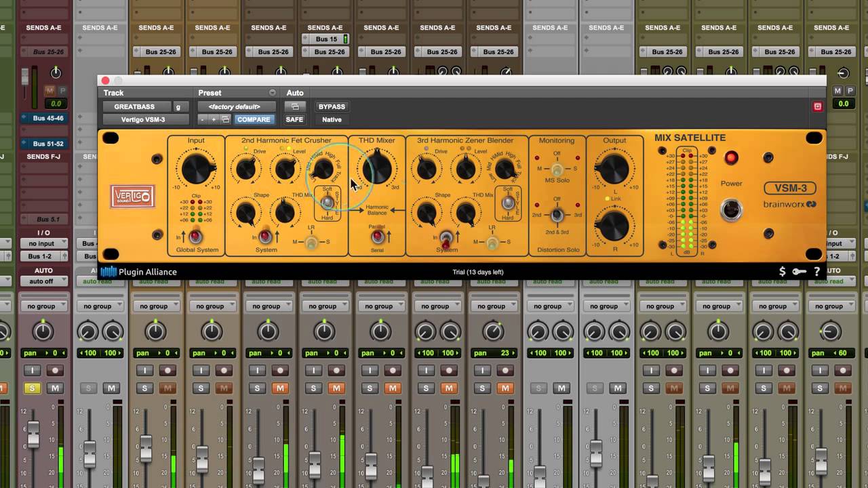Flip the Zener Blender M/LR/S switch
Screen dimensions: 868x488
(x=492, y=242)
